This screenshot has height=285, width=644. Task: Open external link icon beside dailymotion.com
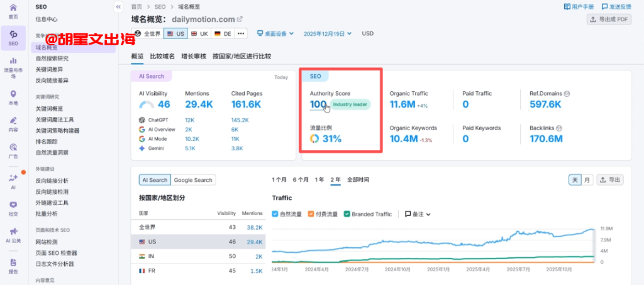(240, 19)
